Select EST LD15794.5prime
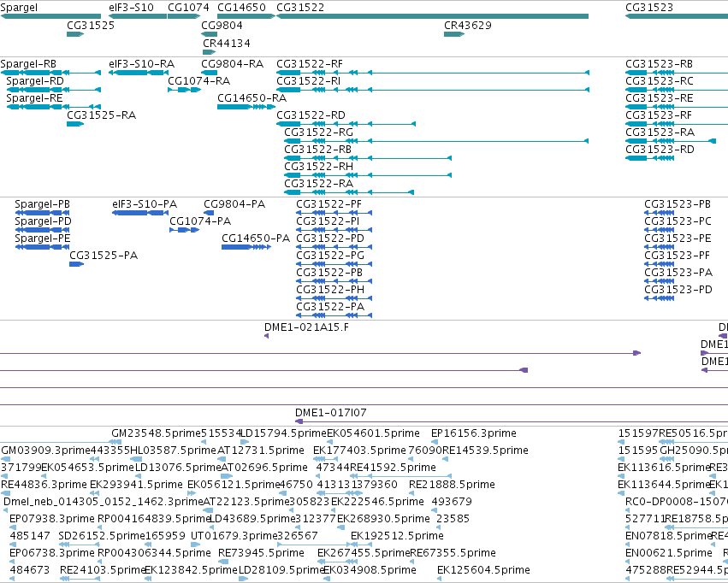Viewport: 728px width, 583px height. click(284, 433)
